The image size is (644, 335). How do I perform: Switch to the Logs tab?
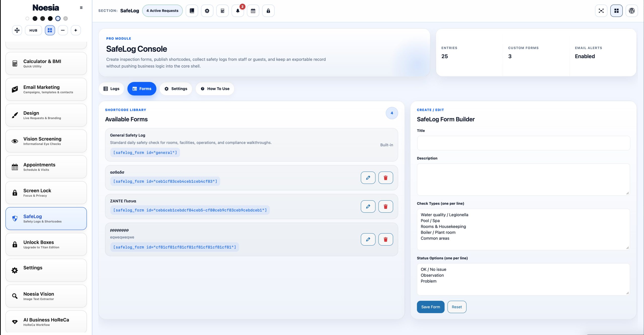click(x=111, y=89)
